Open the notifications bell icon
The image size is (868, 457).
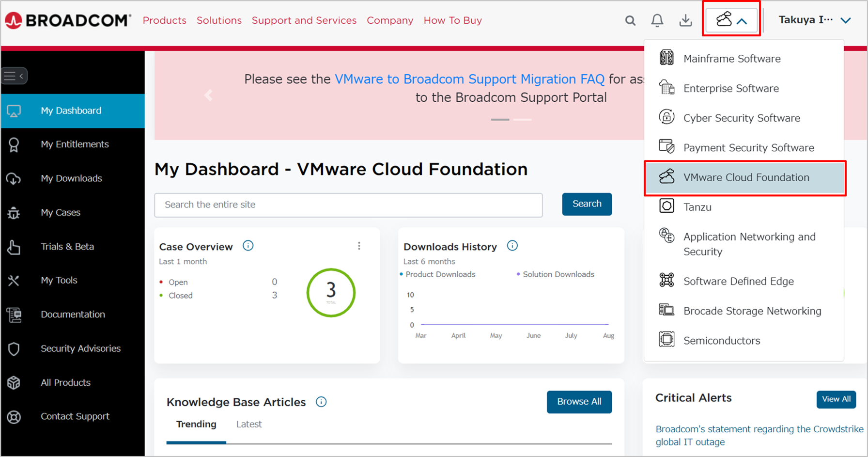tap(657, 20)
